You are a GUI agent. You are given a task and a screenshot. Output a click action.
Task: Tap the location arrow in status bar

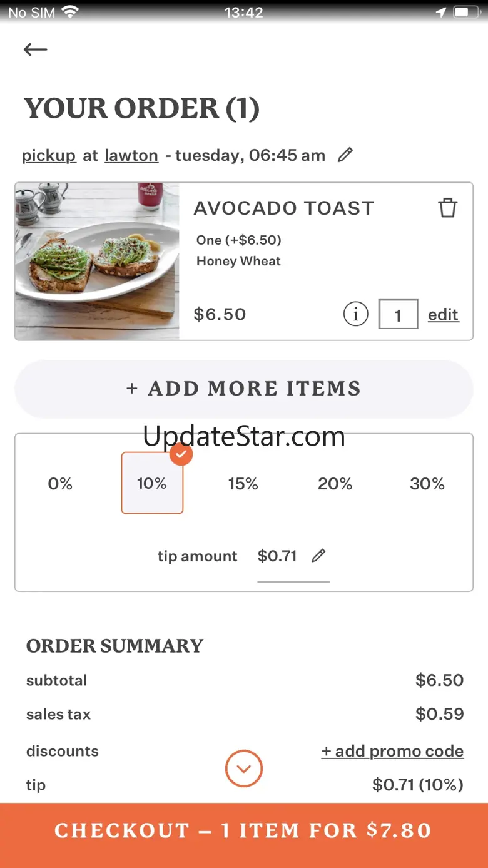(x=442, y=12)
